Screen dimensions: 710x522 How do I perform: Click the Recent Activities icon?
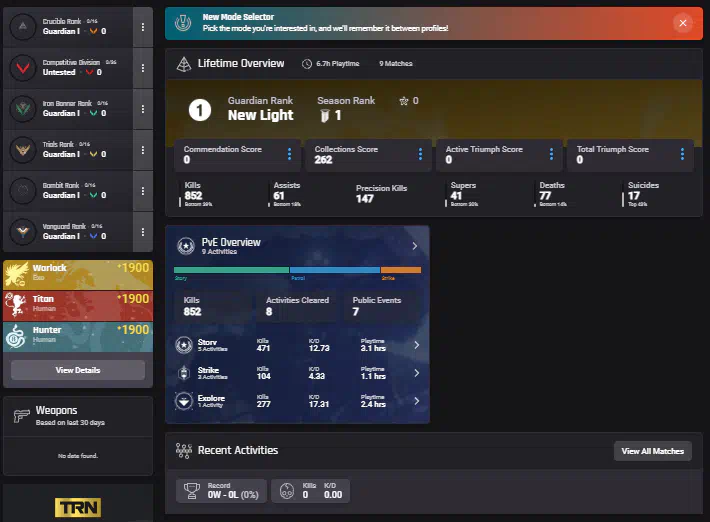[x=184, y=450]
